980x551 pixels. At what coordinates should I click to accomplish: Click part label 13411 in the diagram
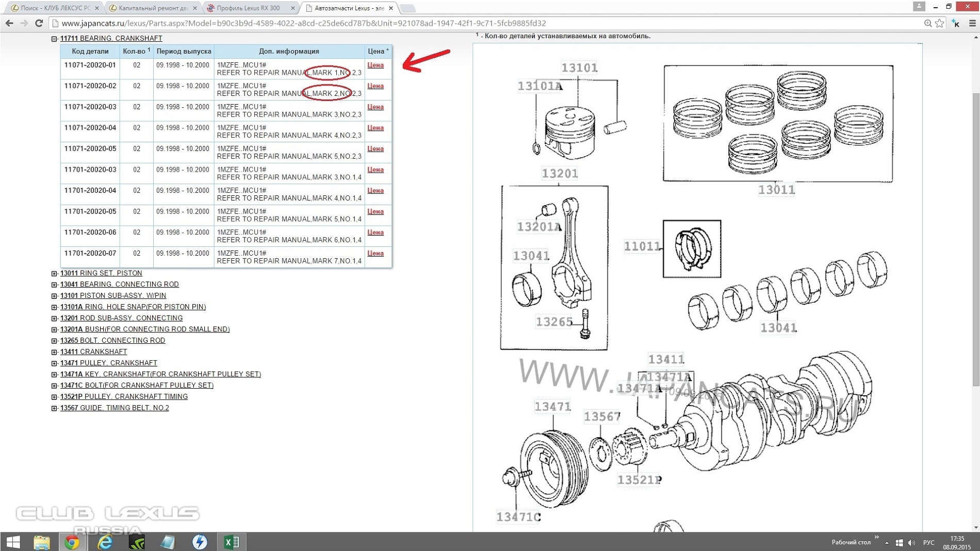coord(666,360)
